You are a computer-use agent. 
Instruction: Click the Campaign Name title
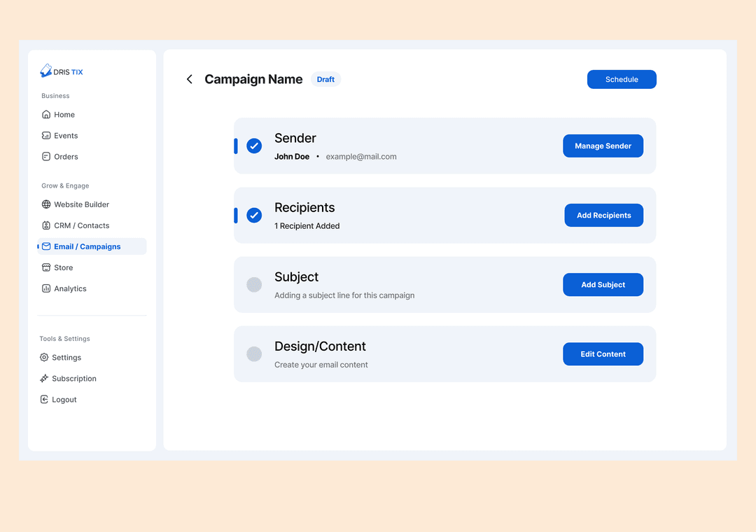pos(253,79)
